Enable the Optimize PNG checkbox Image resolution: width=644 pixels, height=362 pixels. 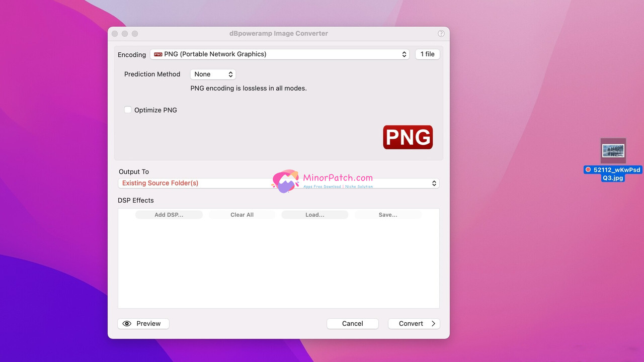pos(128,110)
